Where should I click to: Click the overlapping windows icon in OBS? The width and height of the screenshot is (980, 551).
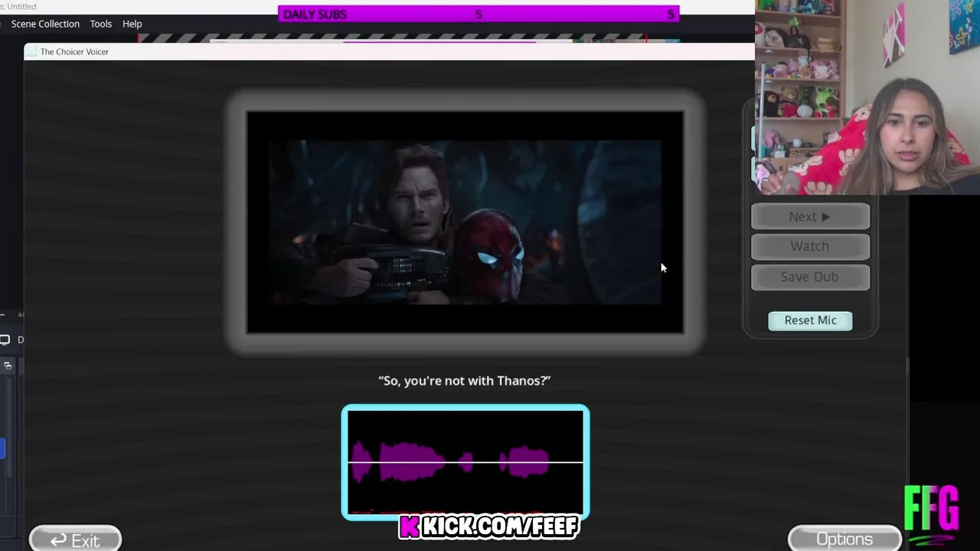(8, 366)
